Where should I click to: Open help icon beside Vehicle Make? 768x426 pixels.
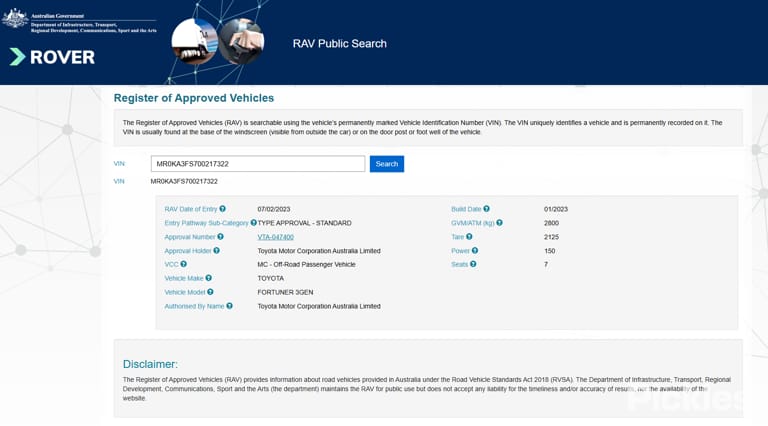point(209,278)
